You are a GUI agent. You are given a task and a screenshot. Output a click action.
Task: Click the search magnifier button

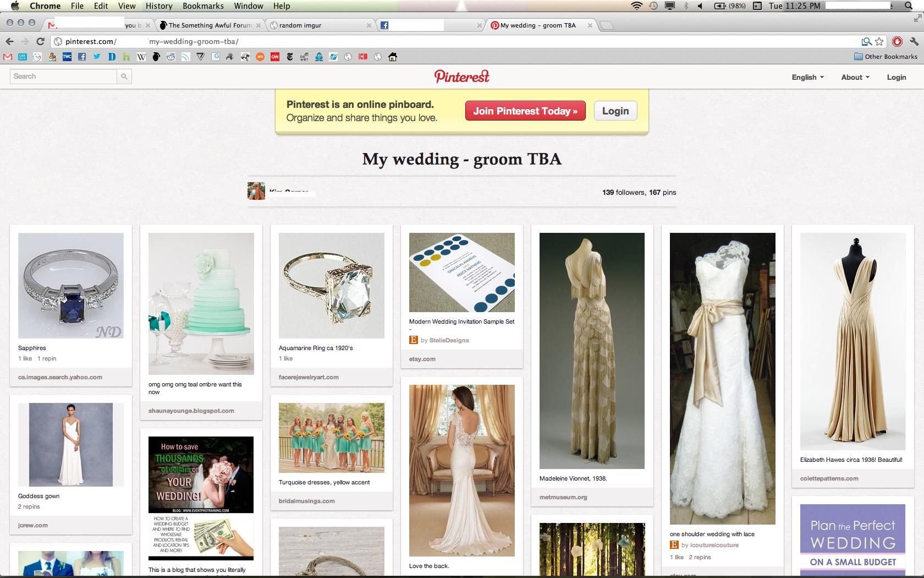[124, 77]
